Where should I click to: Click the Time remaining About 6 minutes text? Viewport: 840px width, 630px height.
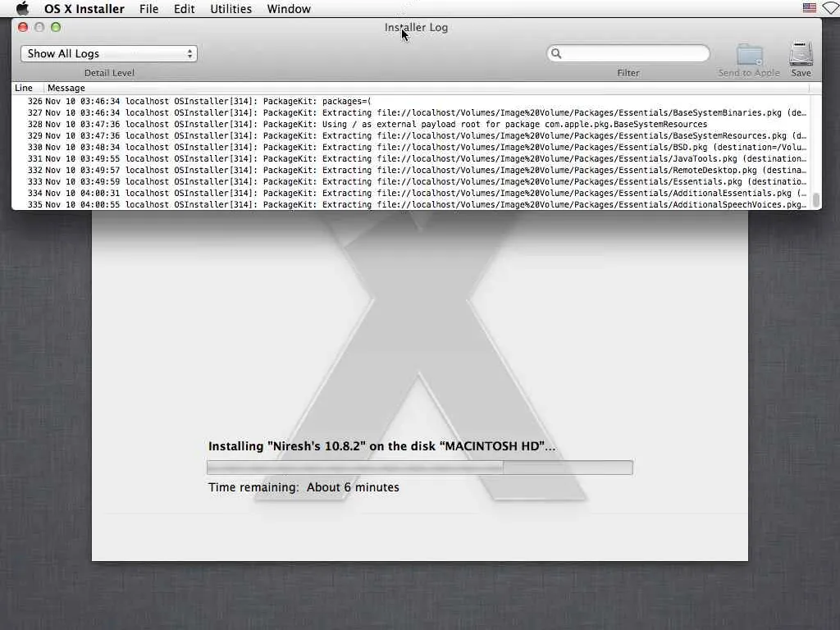click(x=304, y=487)
